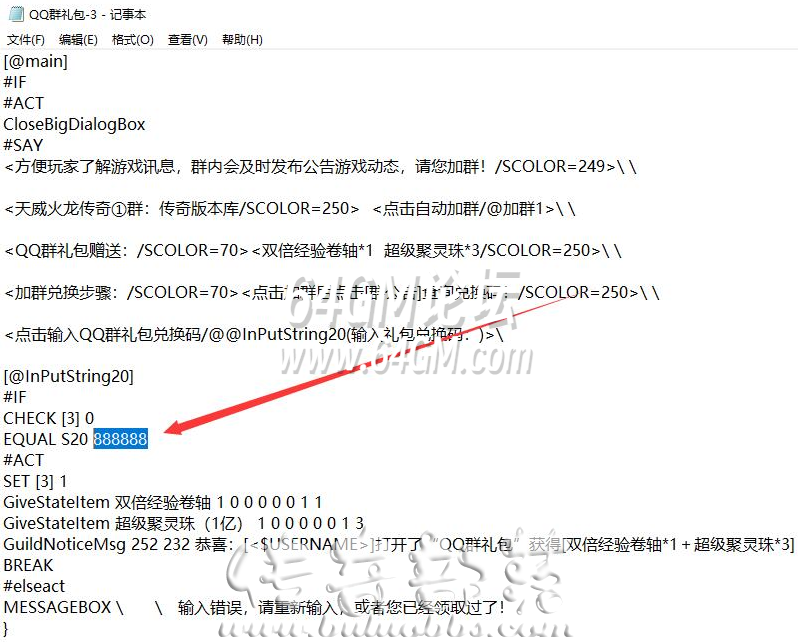Click the [@InPutString20] label line
Screen dimensions: 798x642
[69, 377]
